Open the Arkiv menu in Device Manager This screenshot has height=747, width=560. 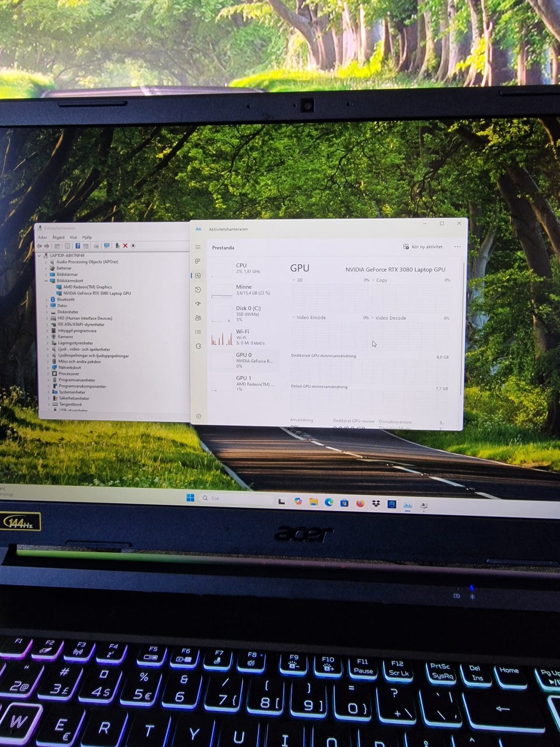click(x=43, y=238)
